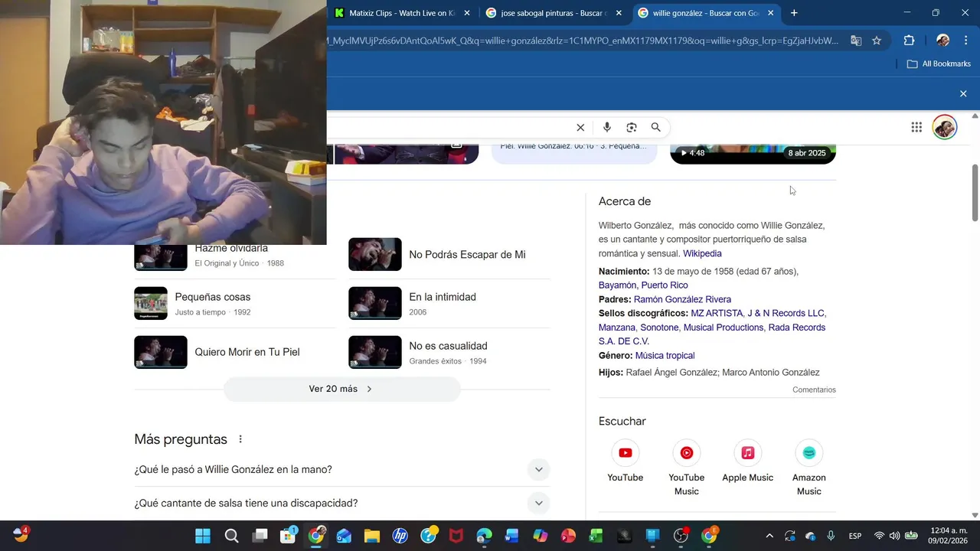
Task: Open the clock and date panel
Action: [948, 536]
